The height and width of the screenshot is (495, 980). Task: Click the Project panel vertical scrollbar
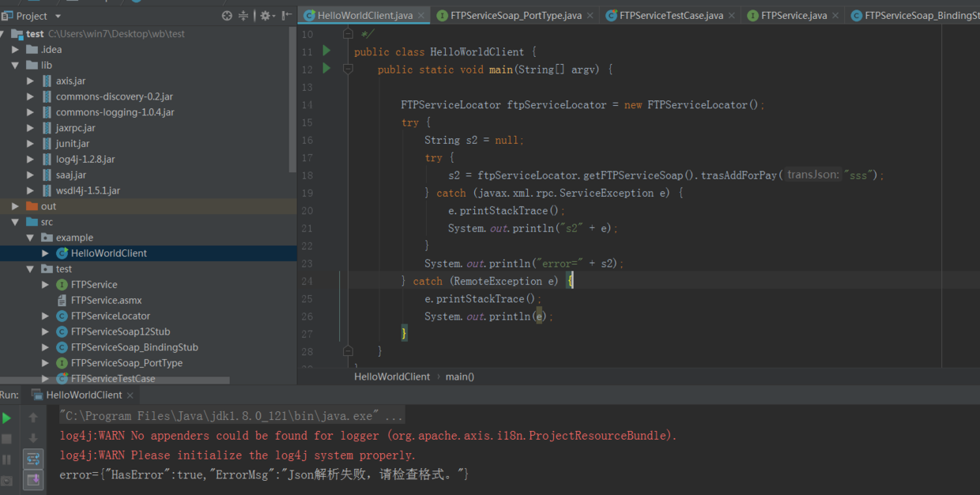[x=292, y=100]
